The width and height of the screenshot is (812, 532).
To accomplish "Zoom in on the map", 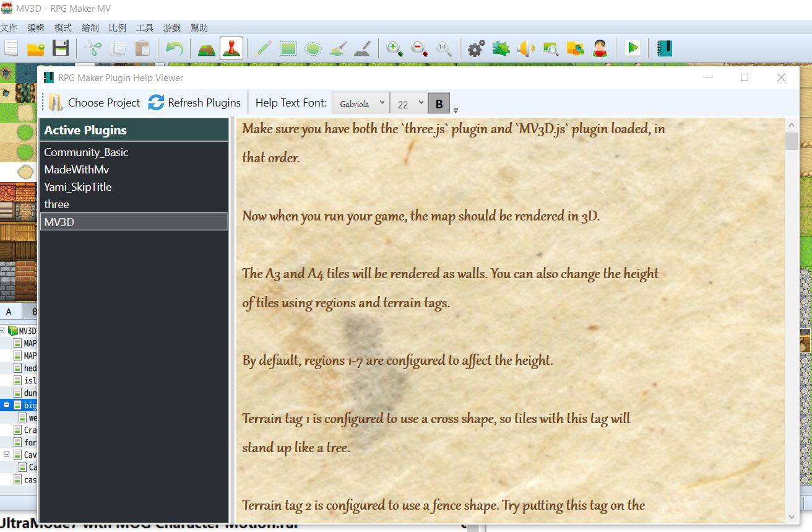I will click(394, 48).
